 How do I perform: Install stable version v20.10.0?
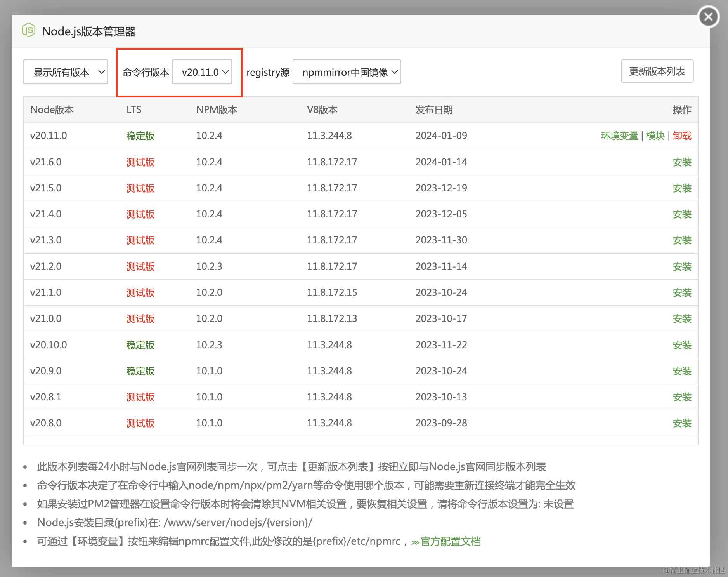coord(682,345)
